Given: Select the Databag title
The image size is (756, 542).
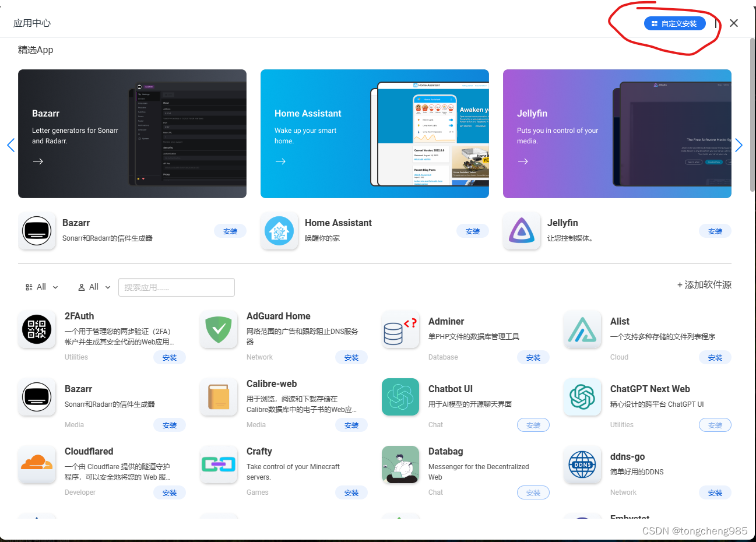Looking at the screenshot, I should point(446,452).
